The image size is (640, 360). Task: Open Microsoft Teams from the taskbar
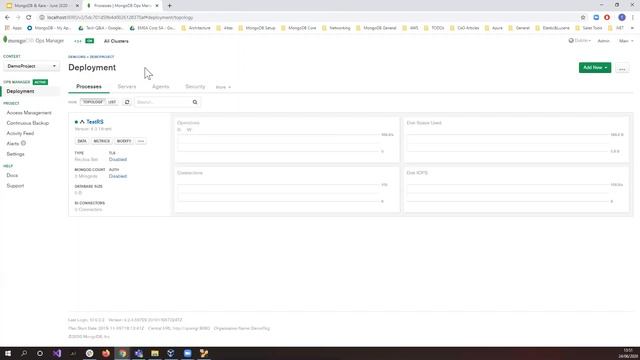click(x=139, y=353)
